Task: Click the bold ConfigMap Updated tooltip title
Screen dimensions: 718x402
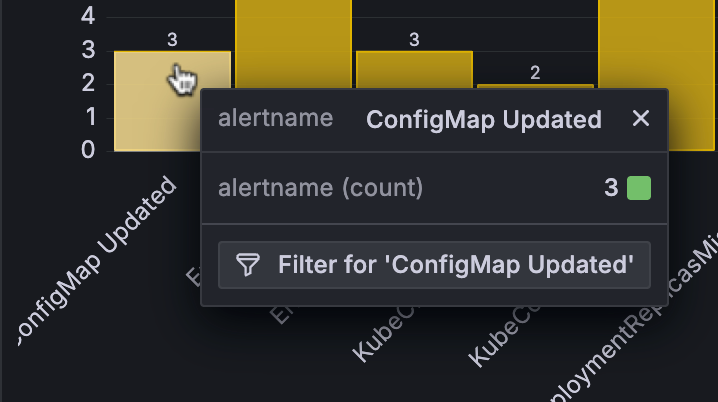Action: 484,120
